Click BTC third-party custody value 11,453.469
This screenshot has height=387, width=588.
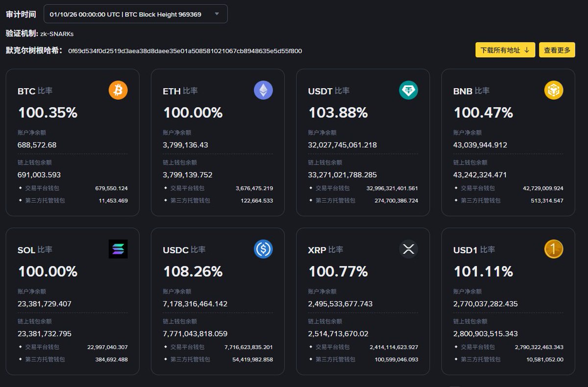[113, 200]
